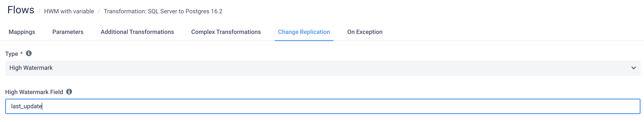Open the HWM with variable breadcrumb link

coord(69,11)
